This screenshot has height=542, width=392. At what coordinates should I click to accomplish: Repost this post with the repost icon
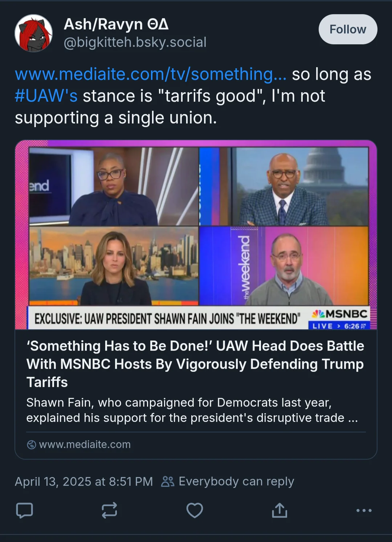(109, 510)
